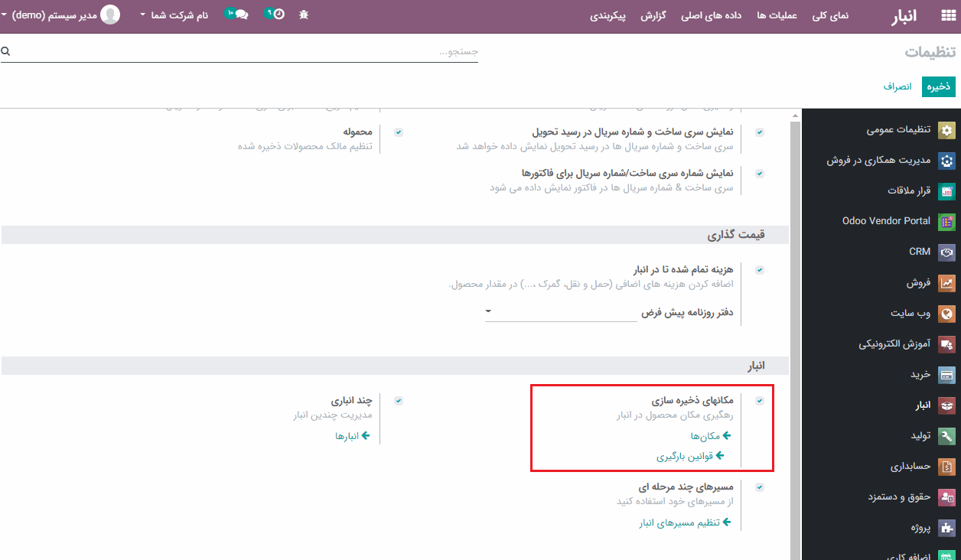Toggle شماره سریال برای فاکتورها checkbox
The height and width of the screenshot is (560, 961).
pyautogui.click(x=760, y=174)
